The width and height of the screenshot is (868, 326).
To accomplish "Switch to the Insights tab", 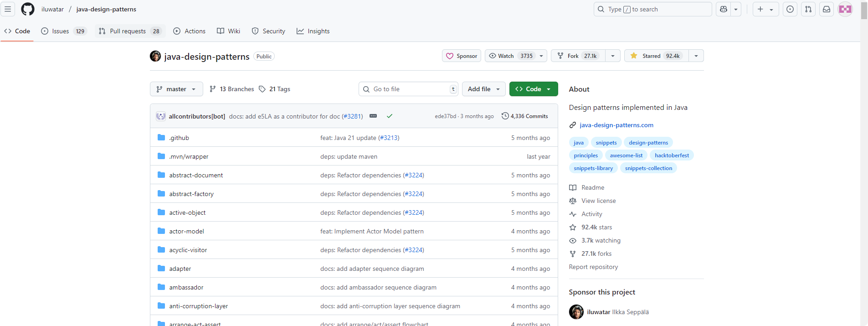I will (x=313, y=31).
